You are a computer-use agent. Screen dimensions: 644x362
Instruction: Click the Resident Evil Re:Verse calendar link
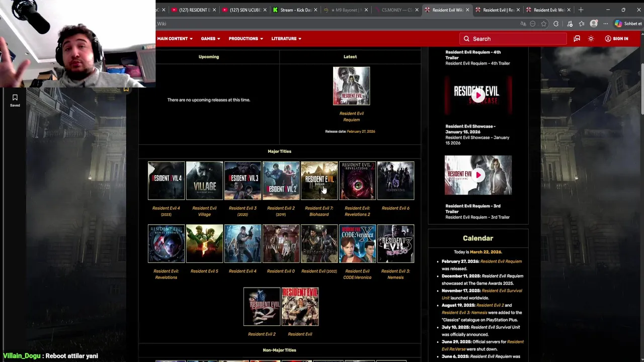pyautogui.click(x=482, y=345)
